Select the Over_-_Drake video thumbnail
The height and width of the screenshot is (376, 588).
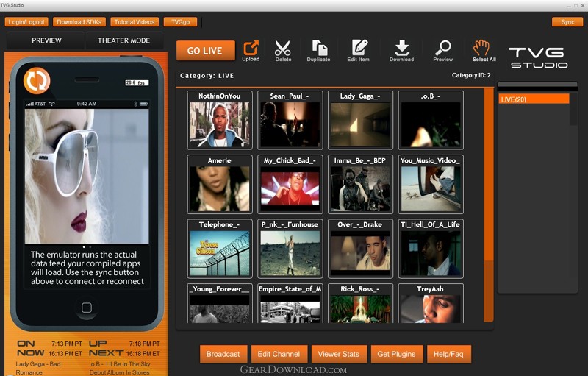tap(360, 249)
